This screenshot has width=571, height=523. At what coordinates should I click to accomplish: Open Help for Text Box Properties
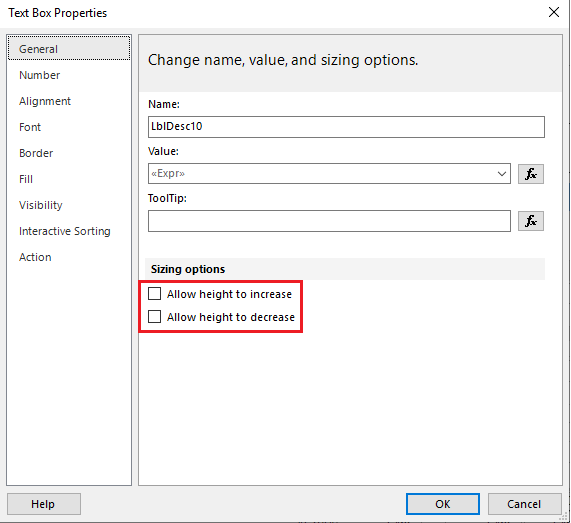click(44, 504)
